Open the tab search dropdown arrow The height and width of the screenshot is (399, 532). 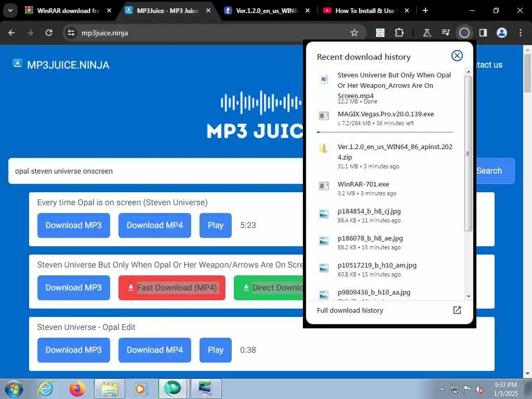click(10, 10)
